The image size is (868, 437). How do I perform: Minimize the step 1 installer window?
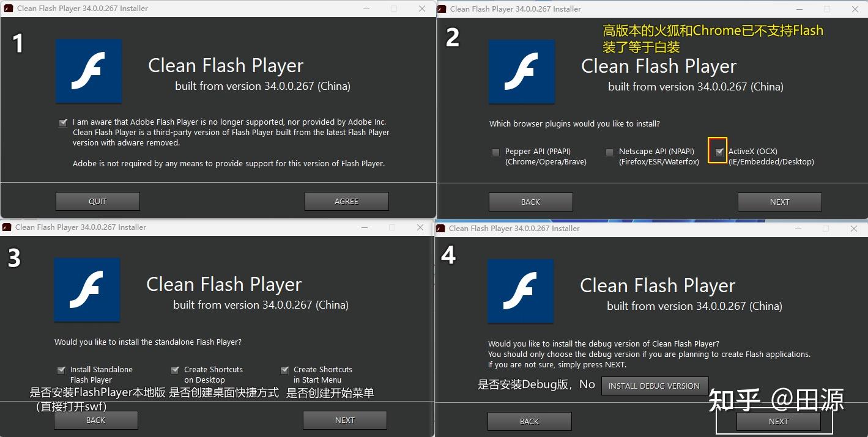(366, 8)
